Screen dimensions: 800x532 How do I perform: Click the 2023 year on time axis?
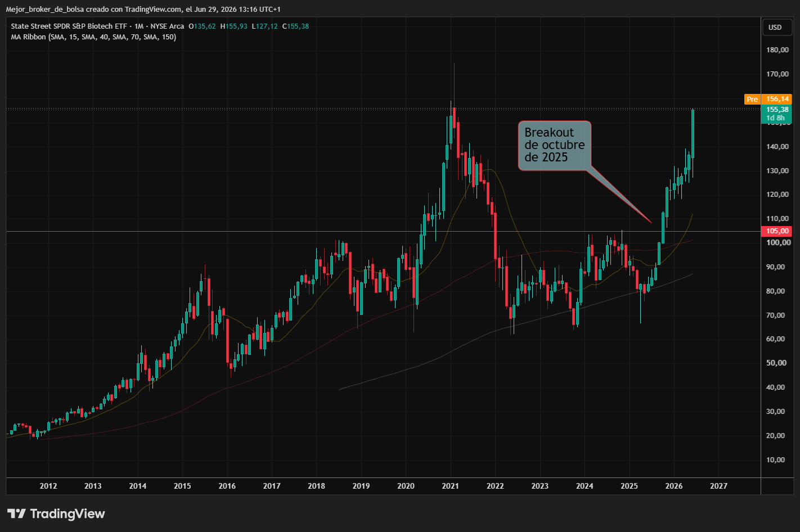[540, 486]
